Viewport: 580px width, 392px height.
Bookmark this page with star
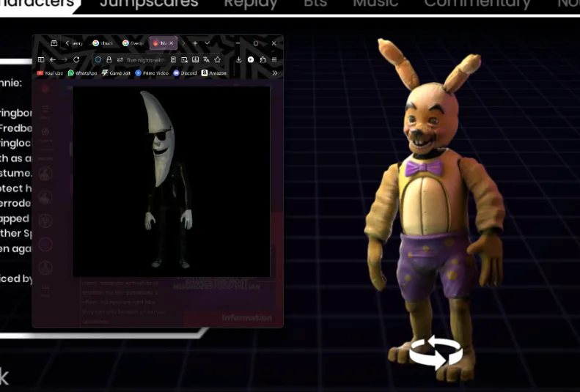click(218, 59)
